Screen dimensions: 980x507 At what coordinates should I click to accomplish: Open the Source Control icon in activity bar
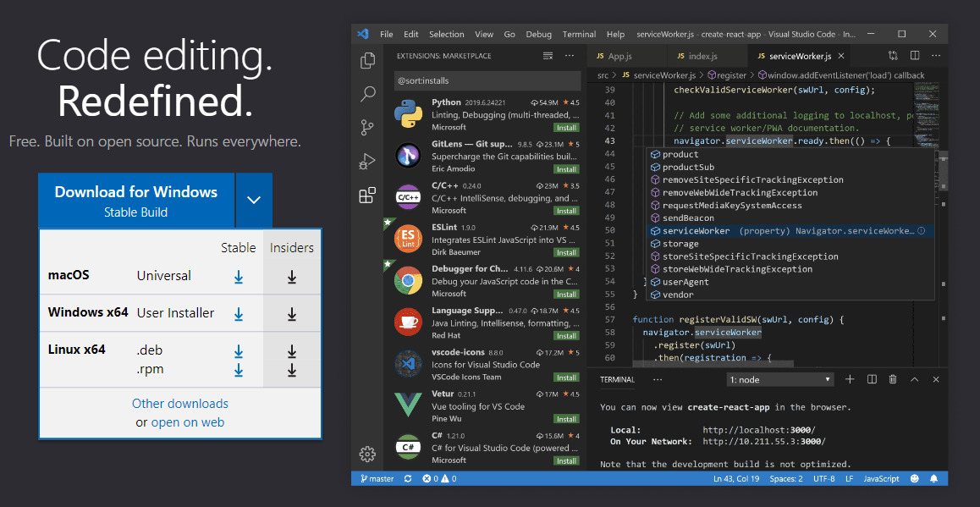[368, 128]
